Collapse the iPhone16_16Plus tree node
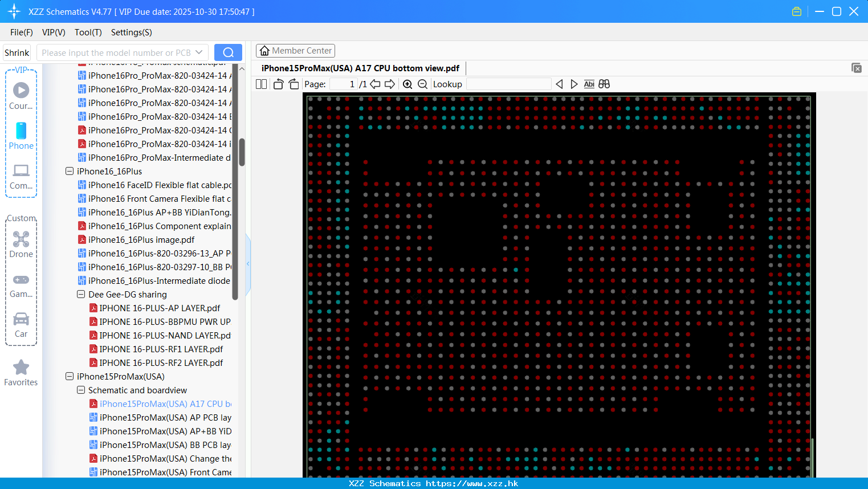 pyautogui.click(x=70, y=171)
